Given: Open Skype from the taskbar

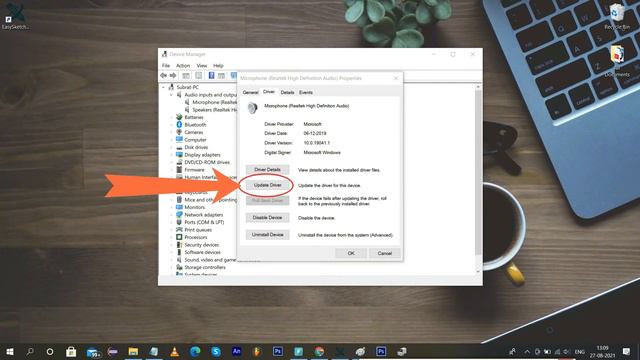Looking at the screenshot, I should (216, 351).
